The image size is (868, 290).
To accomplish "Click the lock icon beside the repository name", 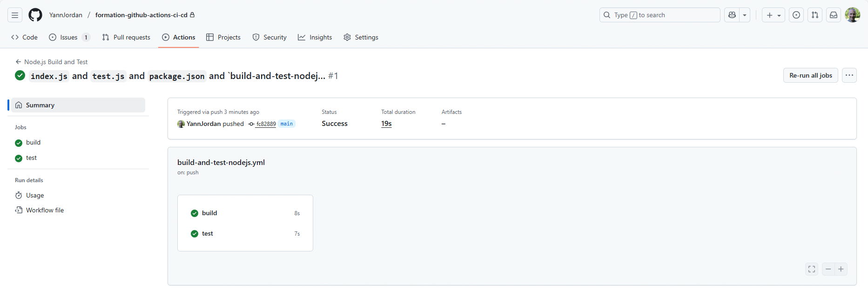I will pos(192,15).
